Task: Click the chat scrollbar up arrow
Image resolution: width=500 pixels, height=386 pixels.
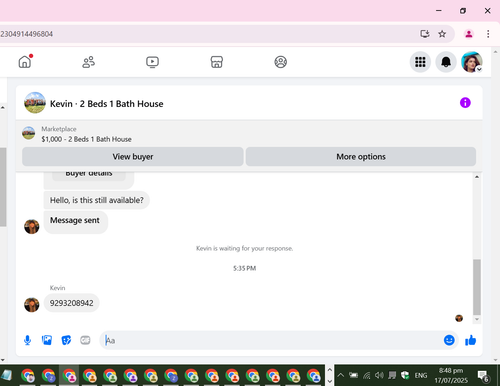Action: click(x=477, y=177)
